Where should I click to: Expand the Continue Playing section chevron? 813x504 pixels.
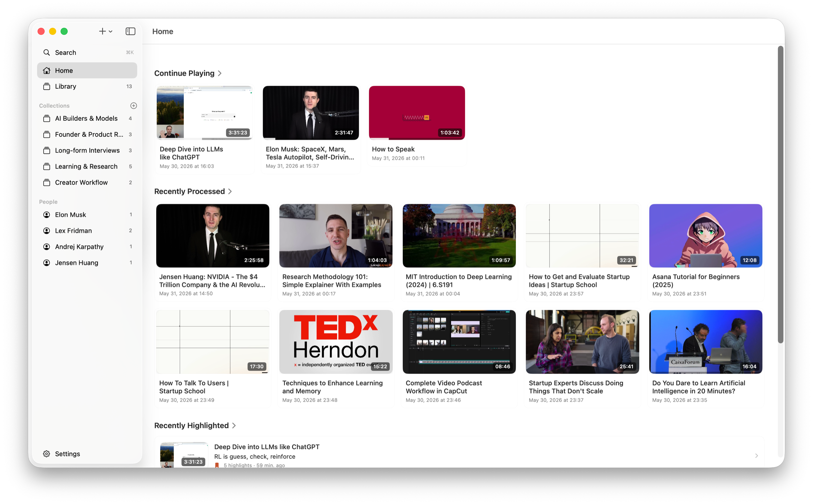coord(220,73)
